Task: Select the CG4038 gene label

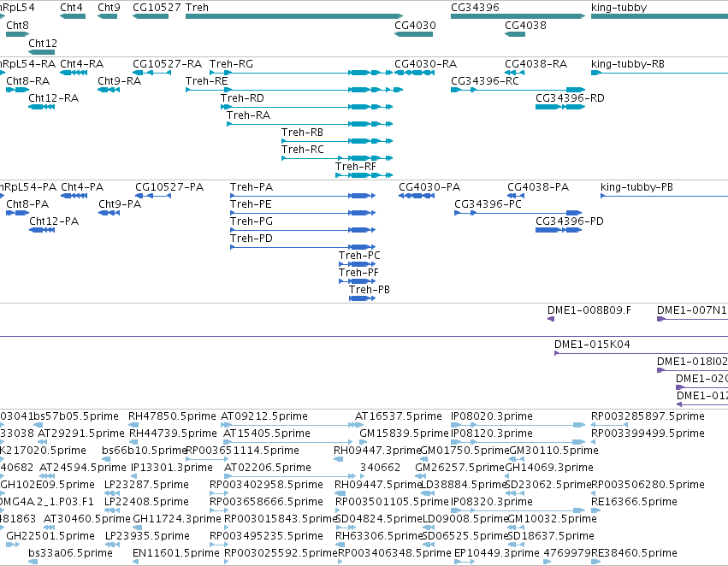Action: pos(525,25)
